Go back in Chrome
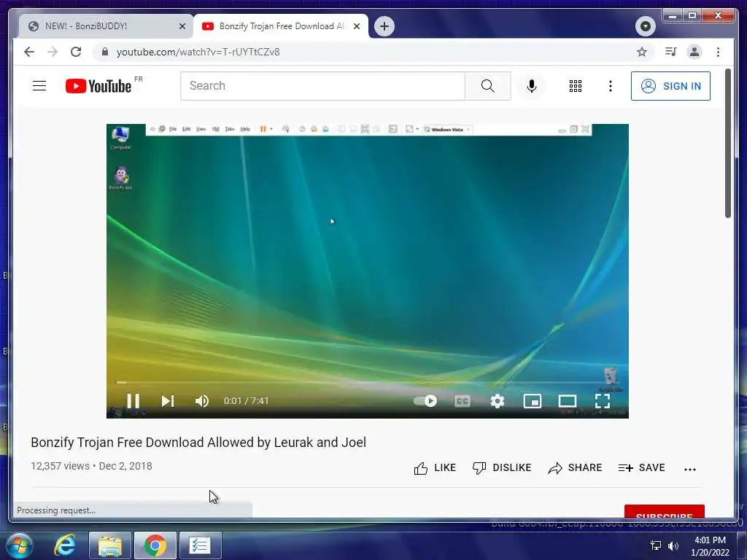Screen dimensions: 747x560 (29, 52)
